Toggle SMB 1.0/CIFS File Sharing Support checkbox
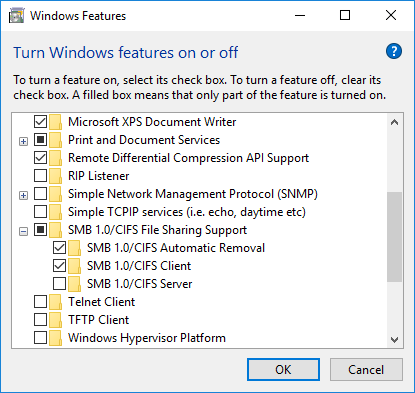This screenshot has height=393, width=415. 40,230
